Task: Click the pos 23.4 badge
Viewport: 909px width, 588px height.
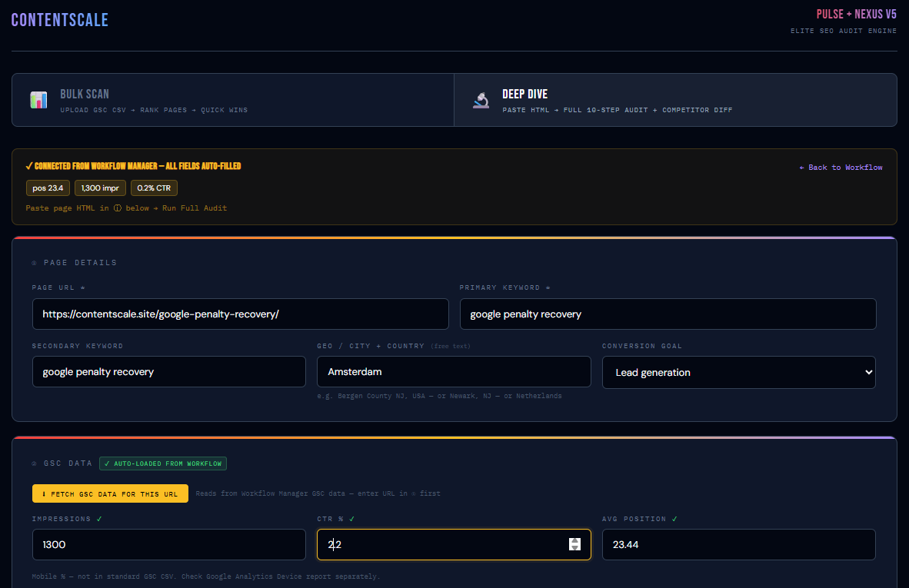Action: pos(48,188)
